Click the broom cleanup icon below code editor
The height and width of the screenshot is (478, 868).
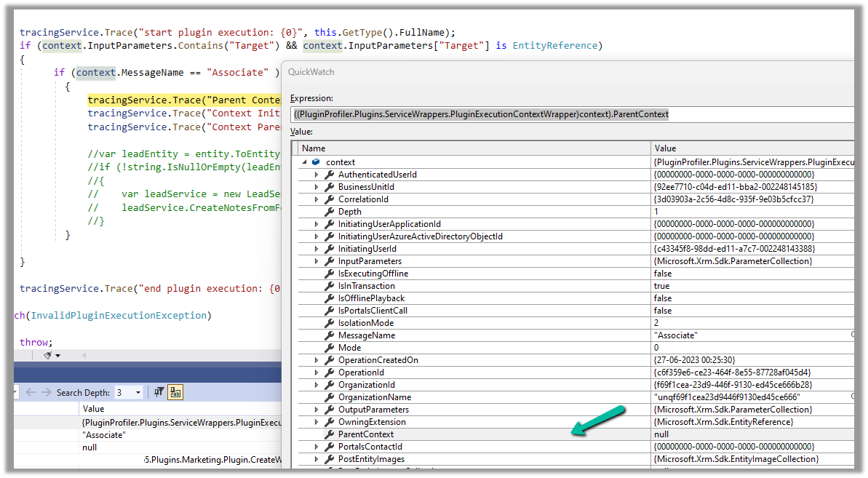tap(48, 355)
